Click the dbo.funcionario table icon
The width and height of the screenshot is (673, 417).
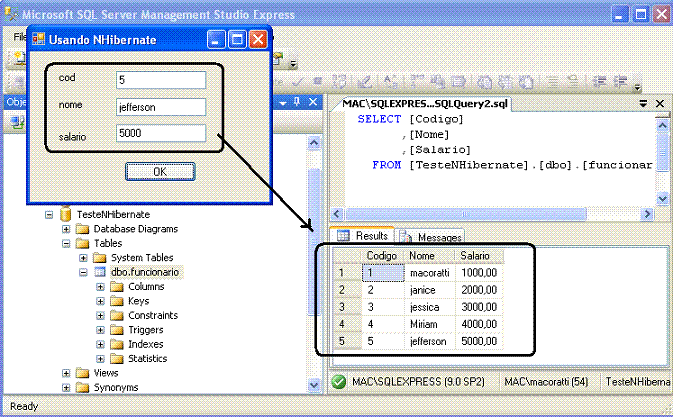click(100, 272)
